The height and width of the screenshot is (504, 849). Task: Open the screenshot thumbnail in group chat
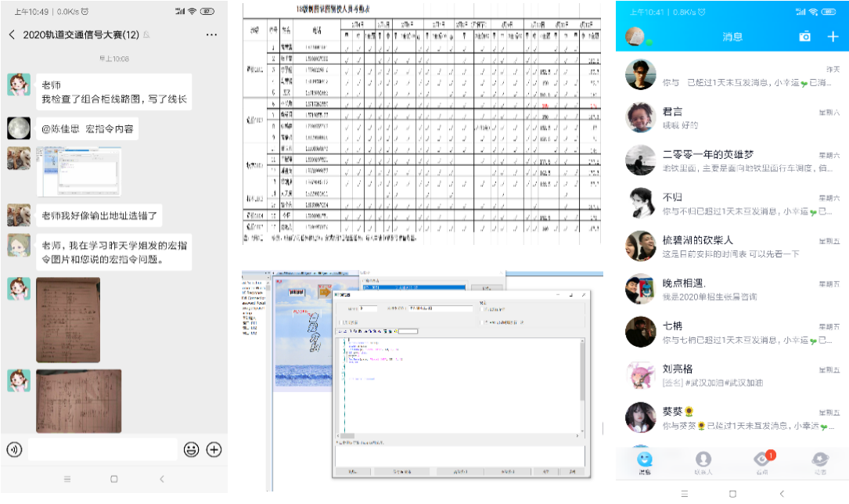pos(78,171)
